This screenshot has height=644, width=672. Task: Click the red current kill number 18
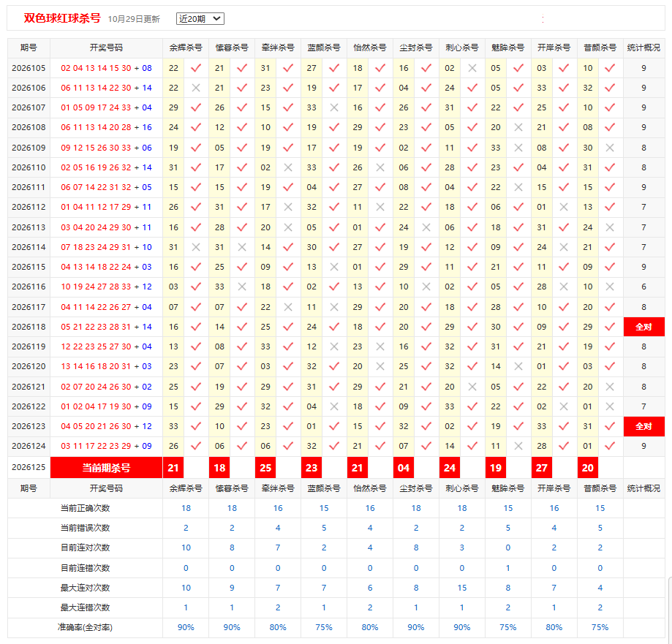[x=219, y=468]
